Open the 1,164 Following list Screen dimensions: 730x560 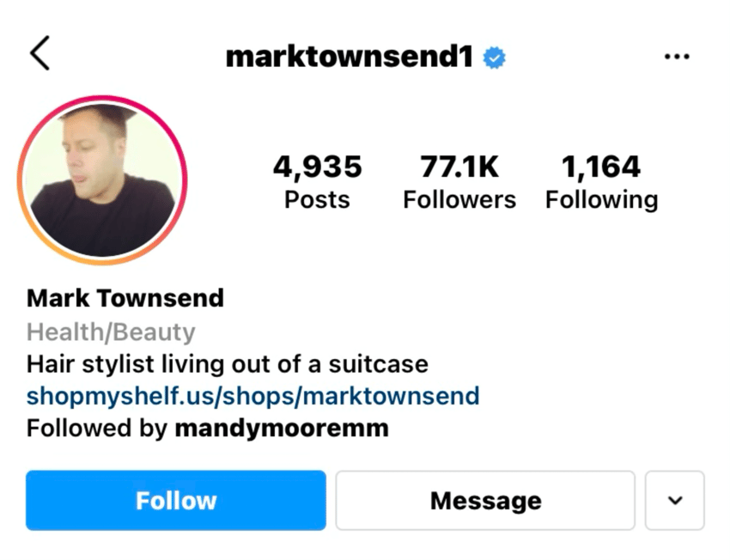click(x=601, y=181)
